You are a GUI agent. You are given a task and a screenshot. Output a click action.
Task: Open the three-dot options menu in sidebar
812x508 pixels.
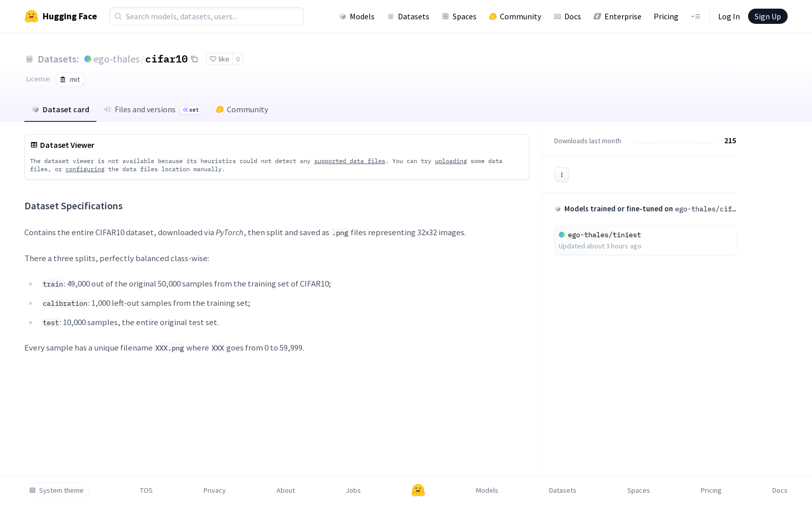pos(562,175)
